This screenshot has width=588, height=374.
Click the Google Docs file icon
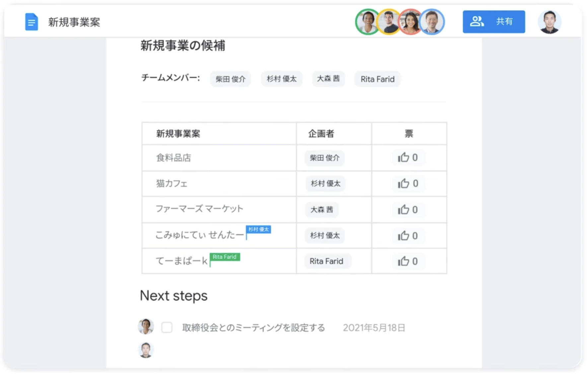tap(32, 22)
